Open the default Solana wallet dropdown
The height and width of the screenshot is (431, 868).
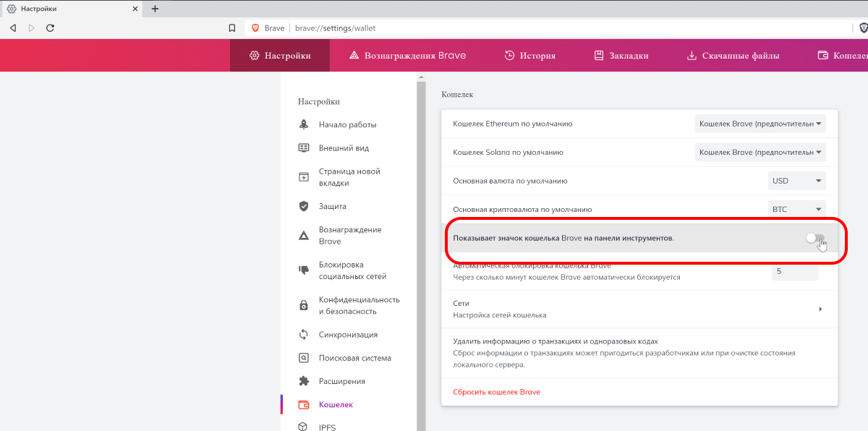(760, 152)
